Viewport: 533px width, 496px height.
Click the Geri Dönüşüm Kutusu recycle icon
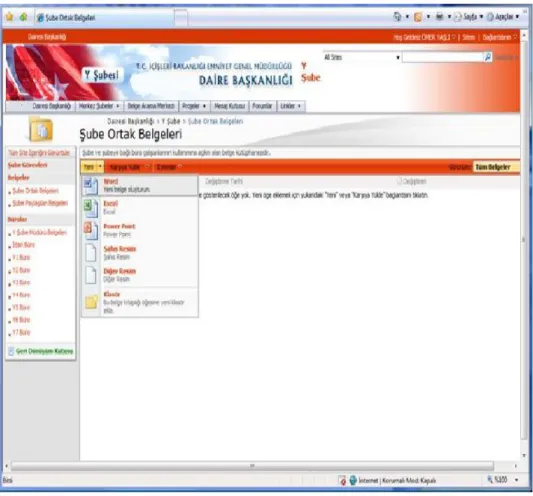(x=11, y=351)
